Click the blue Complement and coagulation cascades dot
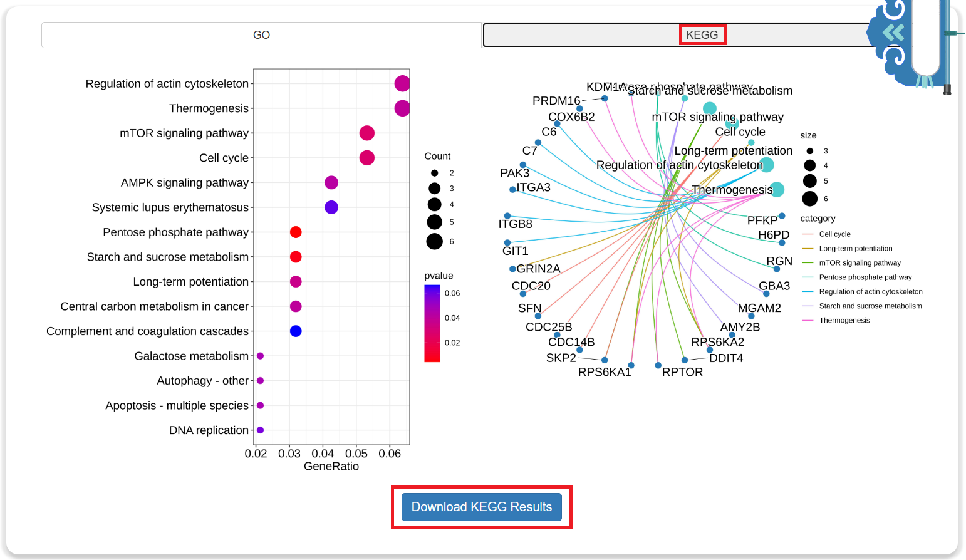 point(296,331)
